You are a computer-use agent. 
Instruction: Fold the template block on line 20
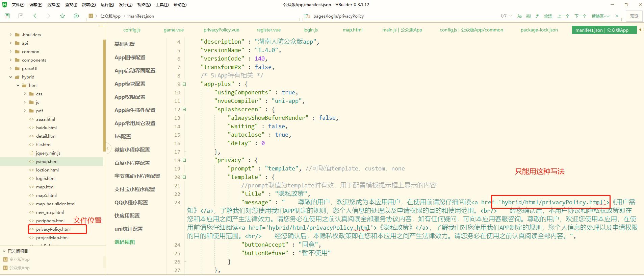[184, 177]
